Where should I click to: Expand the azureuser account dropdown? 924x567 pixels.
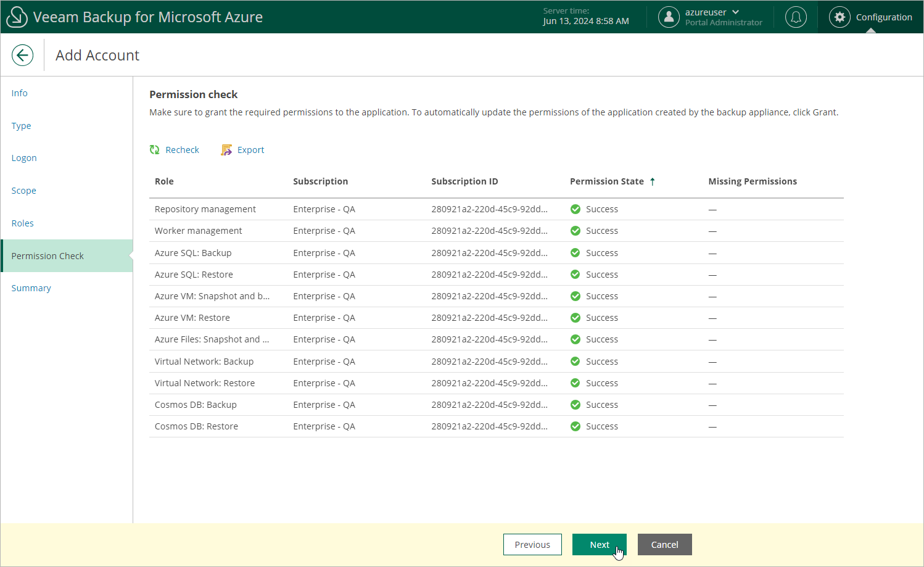735,12
